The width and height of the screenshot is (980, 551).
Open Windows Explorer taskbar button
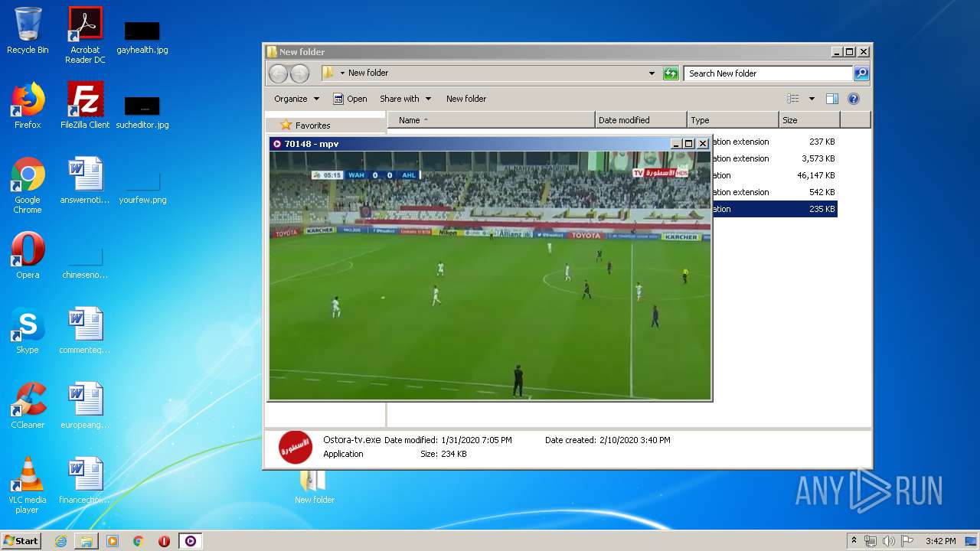click(x=87, y=541)
